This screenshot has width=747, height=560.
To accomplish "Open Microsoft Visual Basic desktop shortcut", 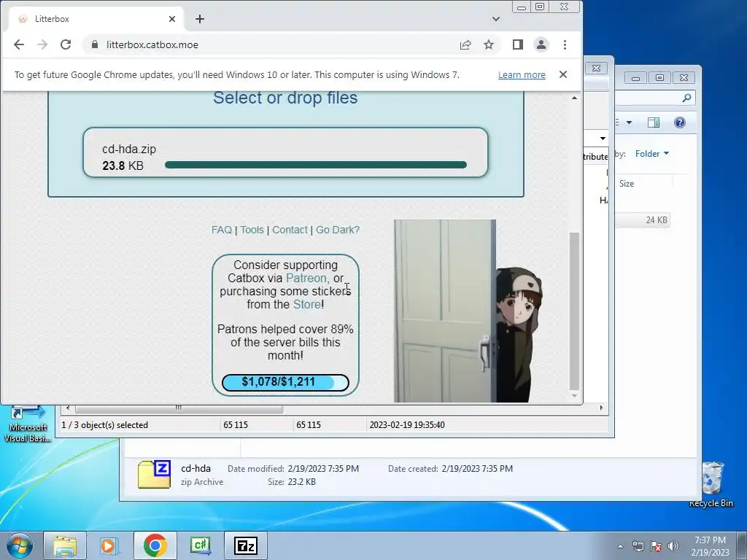I will pyautogui.click(x=28, y=425).
